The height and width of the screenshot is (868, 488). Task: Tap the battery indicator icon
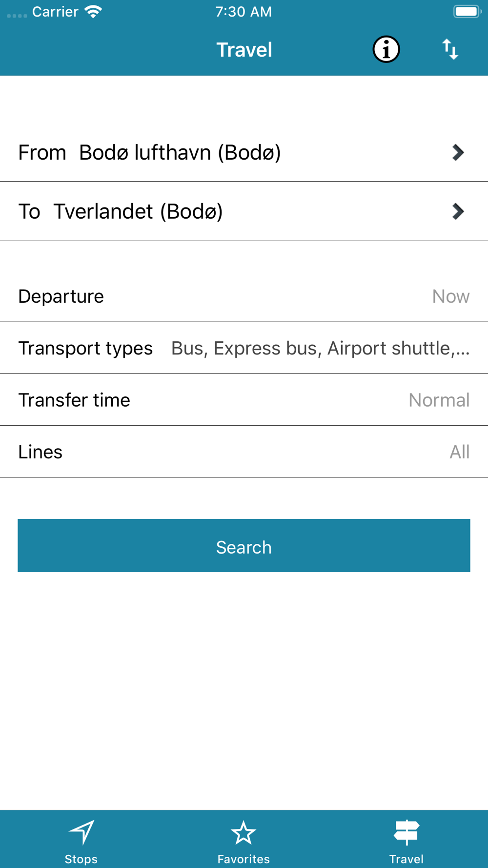[467, 11]
